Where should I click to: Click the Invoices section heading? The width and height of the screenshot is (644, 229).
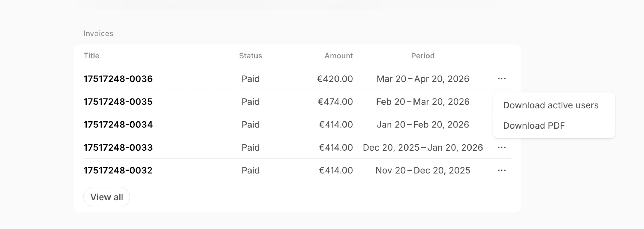[98, 34]
